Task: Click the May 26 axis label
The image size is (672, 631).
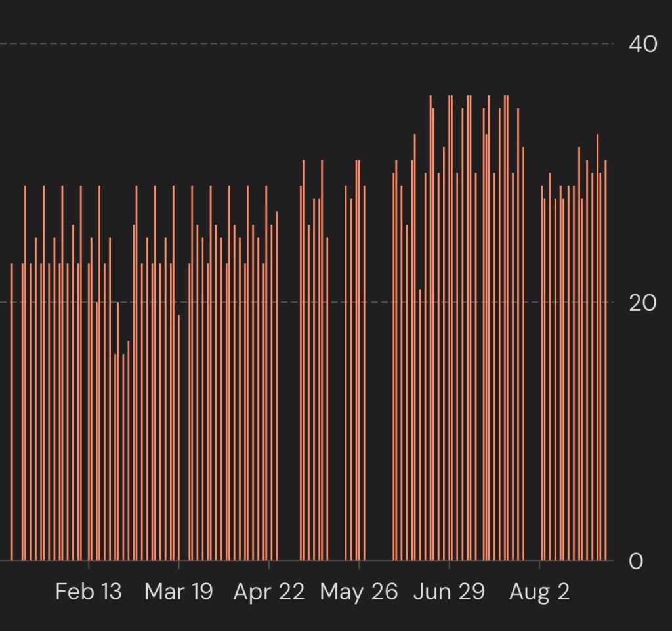Action: 359,592
